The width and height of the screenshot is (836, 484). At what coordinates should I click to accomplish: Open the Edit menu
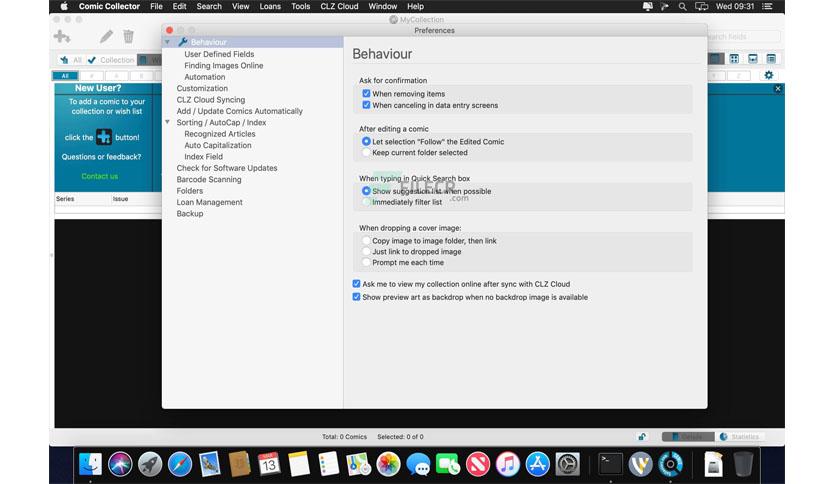(179, 6)
